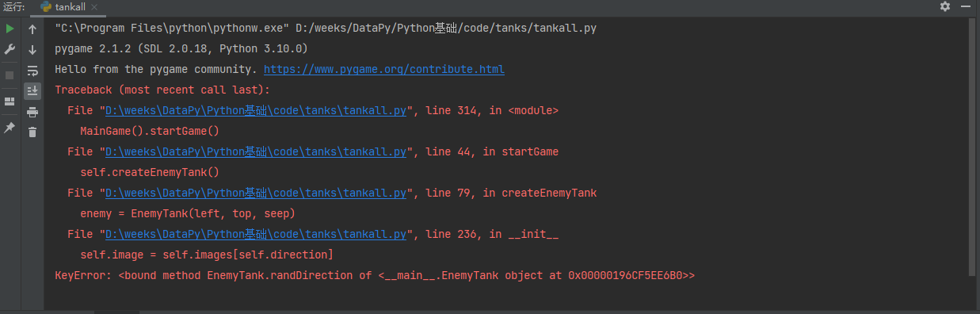Open pygame contribute.html link
Viewport: 980px width, 314px height.
coord(383,70)
